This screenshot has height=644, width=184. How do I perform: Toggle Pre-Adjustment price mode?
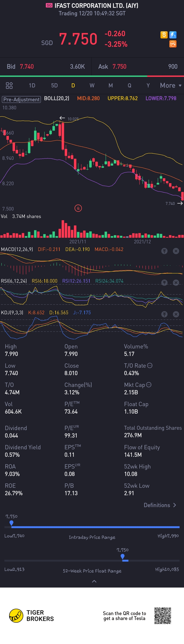pyautogui.click(x=21, y=99)
